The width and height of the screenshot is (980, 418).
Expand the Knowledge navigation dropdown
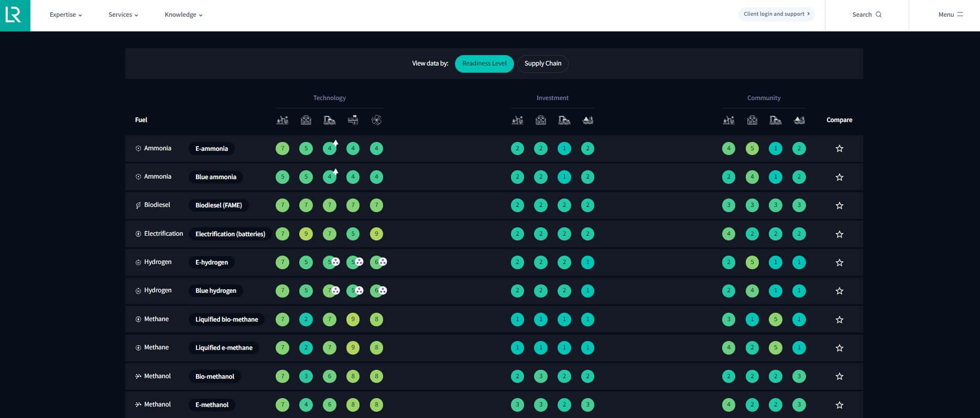(183, 15)
